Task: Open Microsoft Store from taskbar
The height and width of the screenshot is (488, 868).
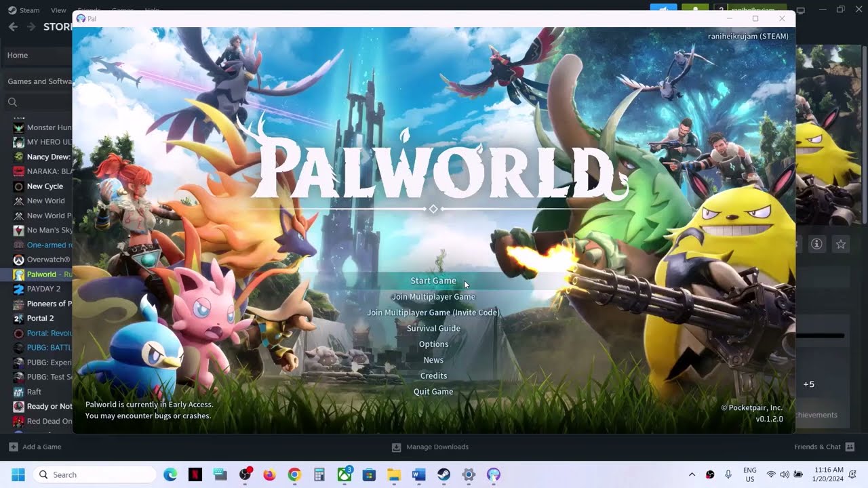Action: pos(369,474)
